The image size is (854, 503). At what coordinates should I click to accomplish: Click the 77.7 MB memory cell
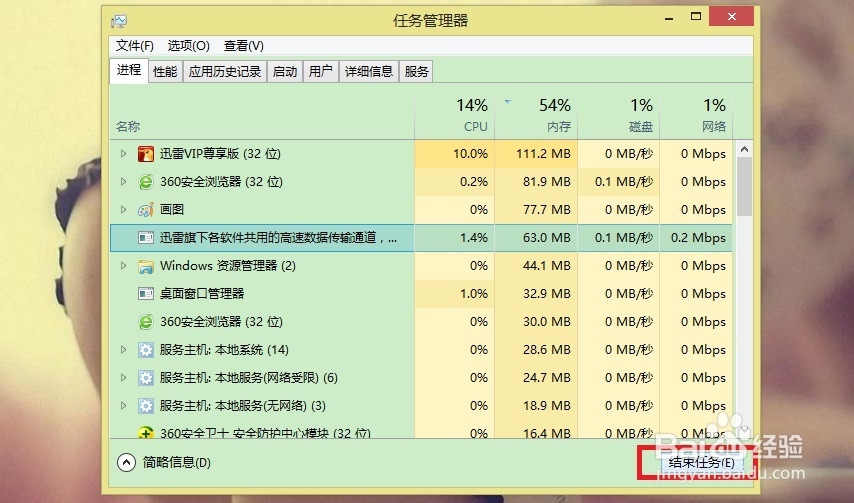pyautogui.click(x=536, y=210)
